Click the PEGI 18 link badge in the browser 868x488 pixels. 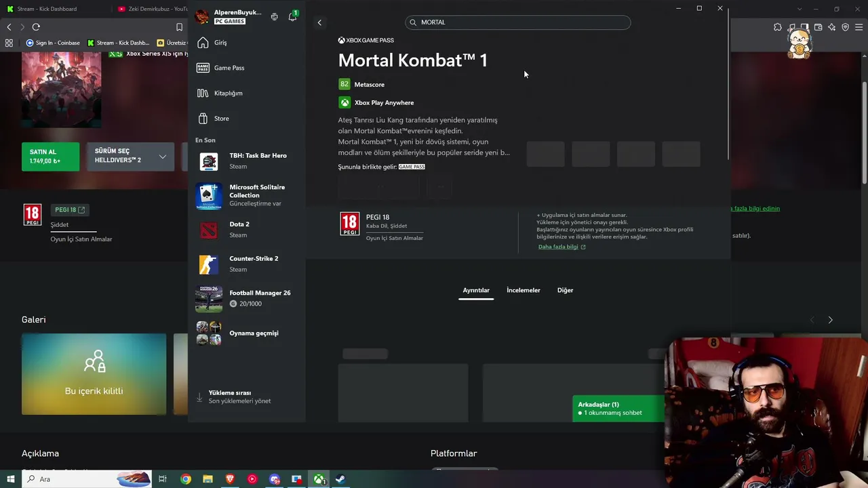70,210
